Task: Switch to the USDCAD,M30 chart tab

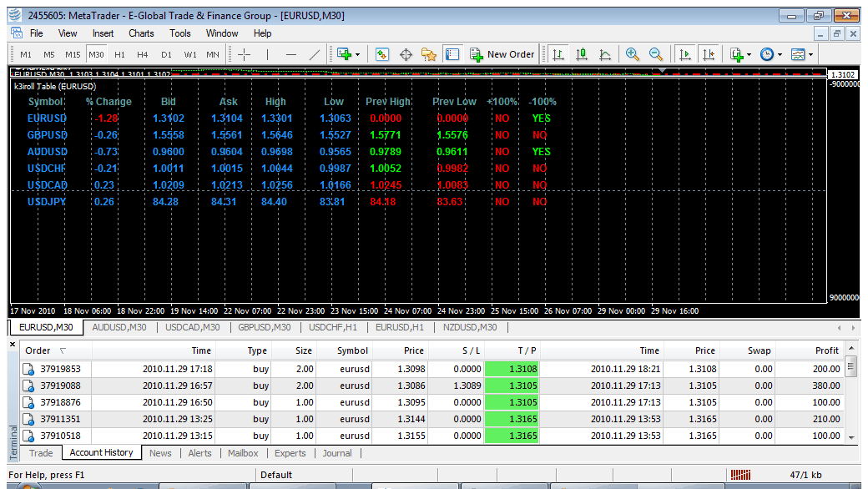Action: [193, 327]
